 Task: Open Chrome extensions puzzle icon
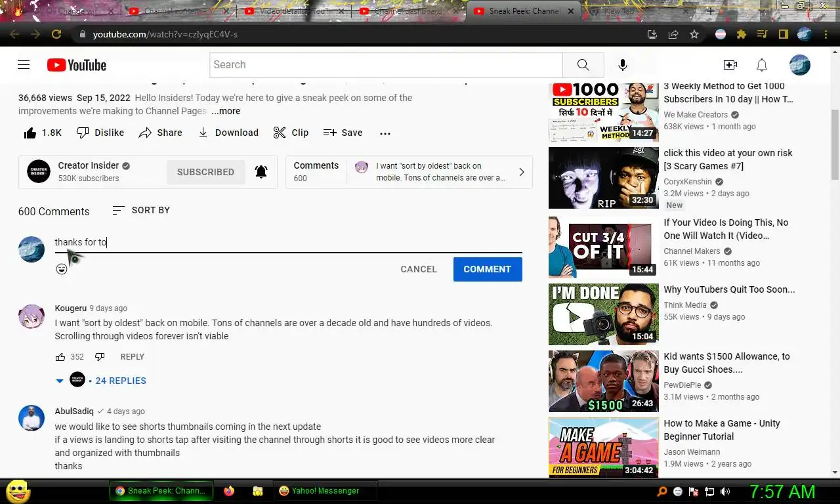point(742,34)
